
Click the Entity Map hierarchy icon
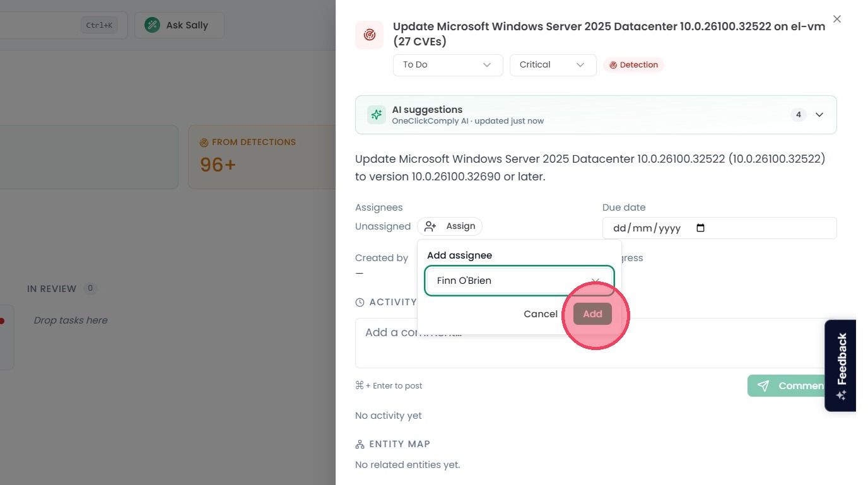coord(360,445)
